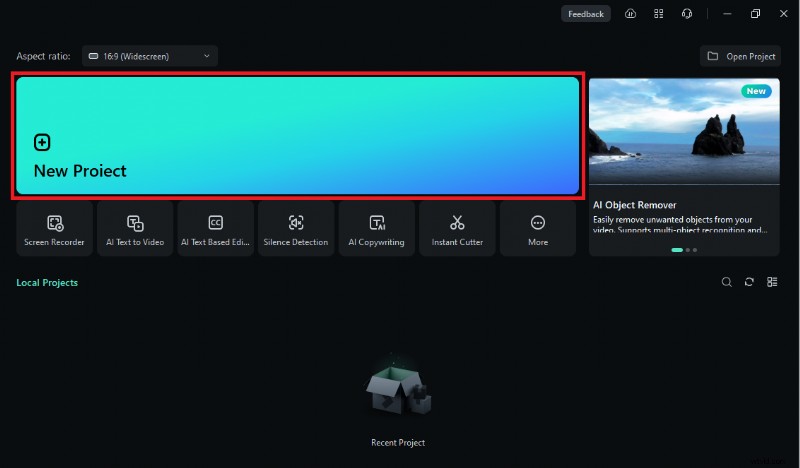
Task: Click the cloud download icon
Action: coord(630,14)
